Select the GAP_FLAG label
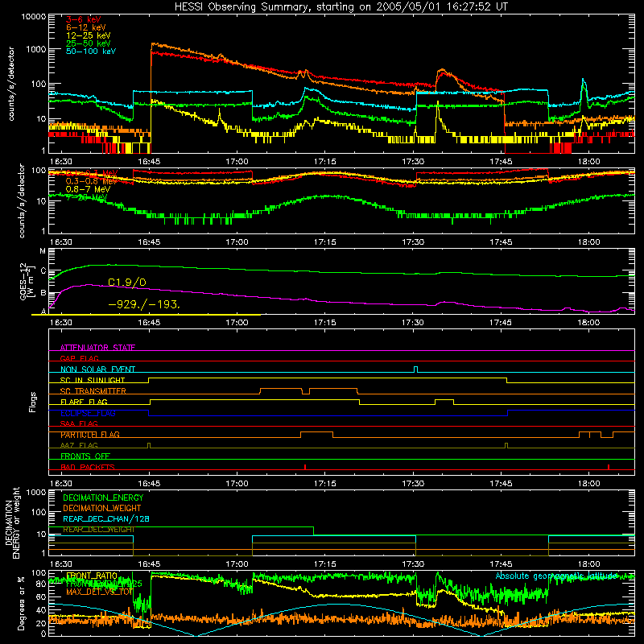644x644 pixels. [79, 358]
